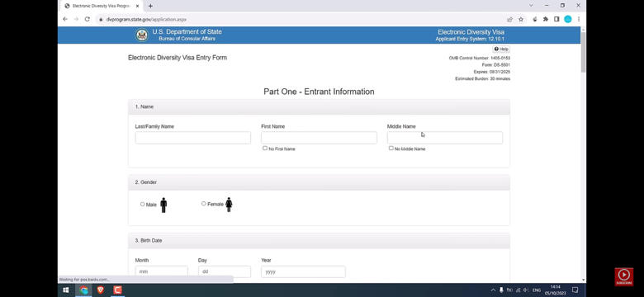644x297 pixels.
Task: Click the '1. Name' section header
Action: (x=319, y=106)
